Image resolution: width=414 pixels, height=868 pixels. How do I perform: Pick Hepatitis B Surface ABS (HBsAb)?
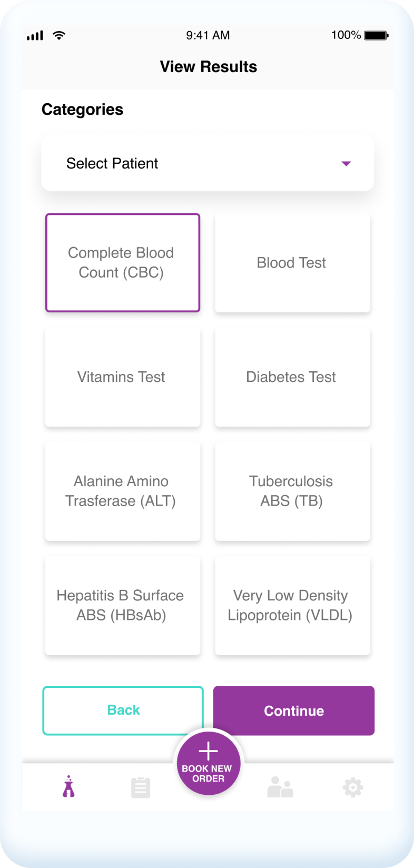point(123,606)
